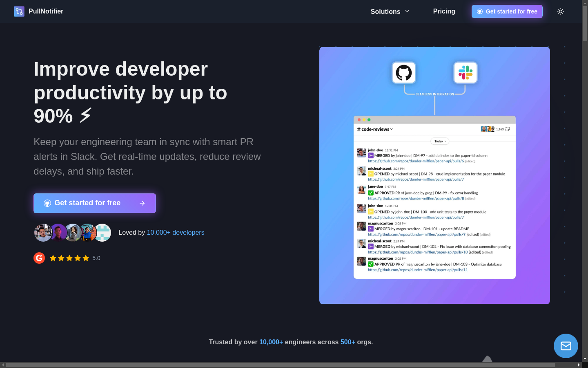
Task: Click the 'Trusted by over 10,000+ engineers' text
Action: [x=291, y=342]
